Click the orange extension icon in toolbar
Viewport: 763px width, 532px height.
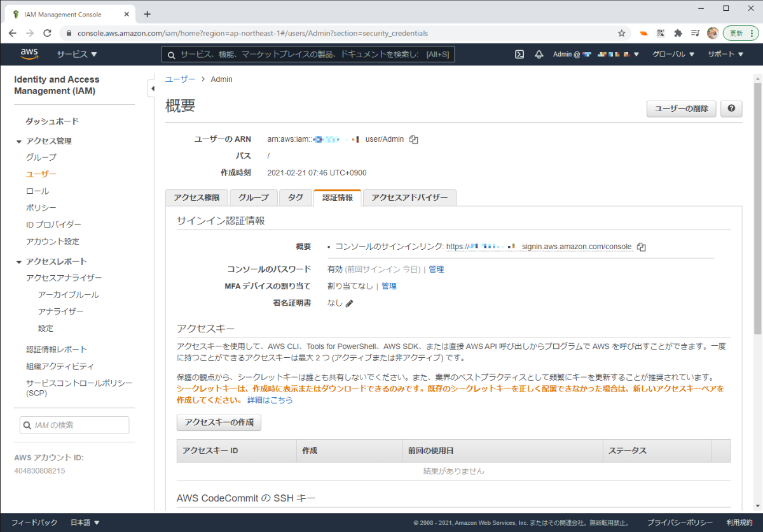[x=643, y=33]
